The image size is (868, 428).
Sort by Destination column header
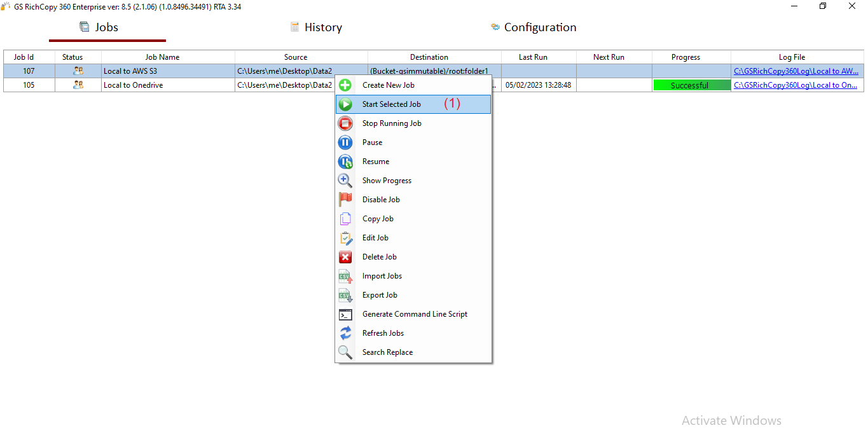point(435,57)
